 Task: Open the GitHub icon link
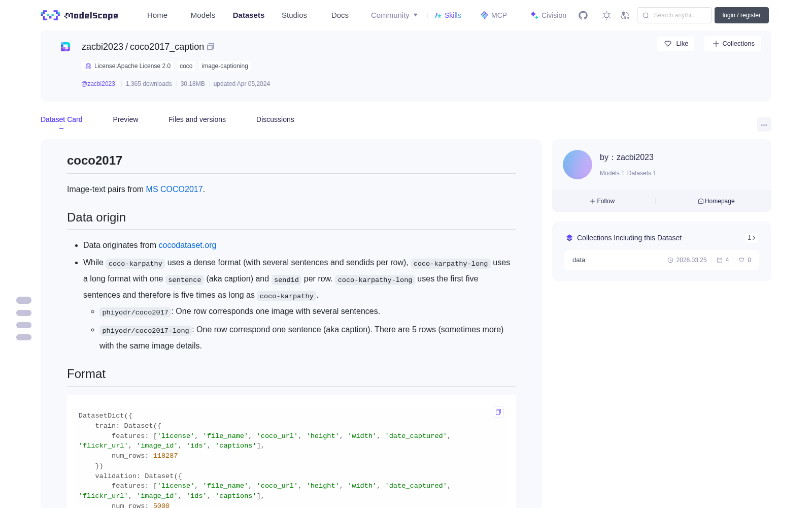tap(583, 15)
